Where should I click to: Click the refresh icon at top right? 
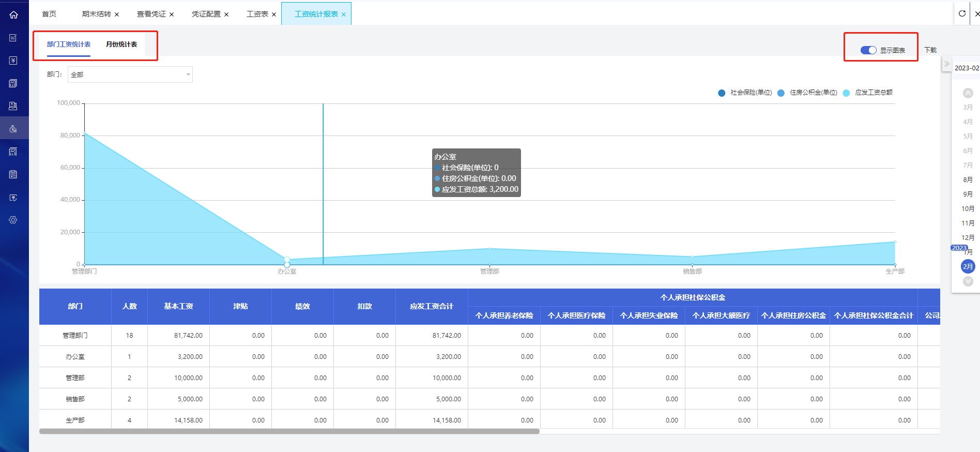(962, 14)
